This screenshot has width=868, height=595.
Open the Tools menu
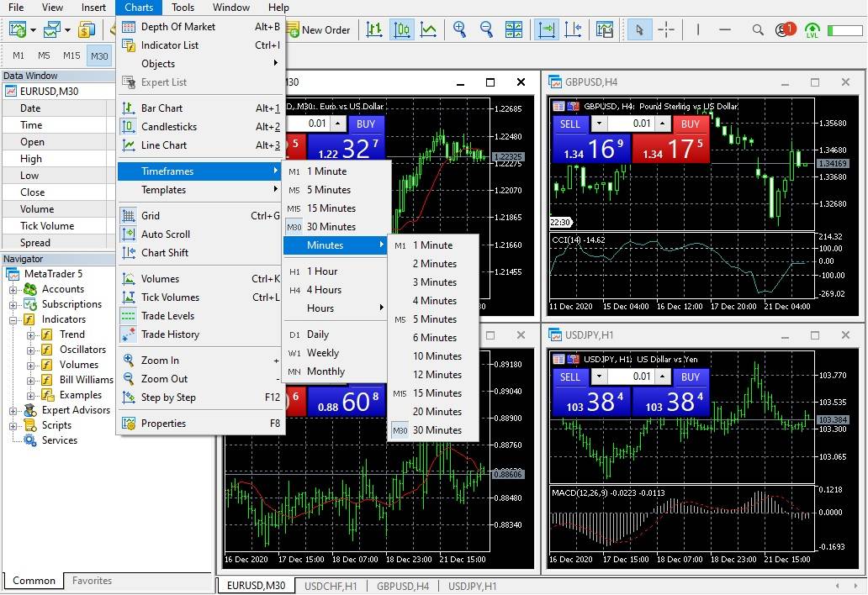pyautogui.click(x=183, y=8)
